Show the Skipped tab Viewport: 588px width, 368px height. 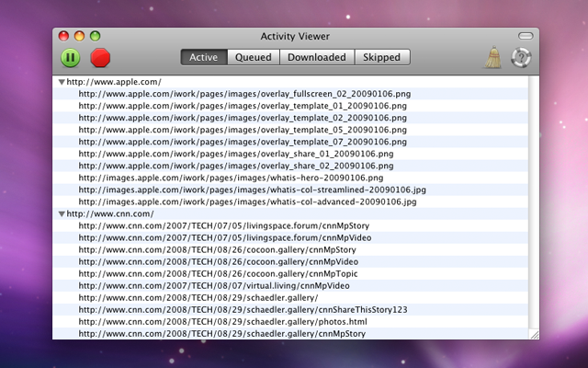[381, 57]
